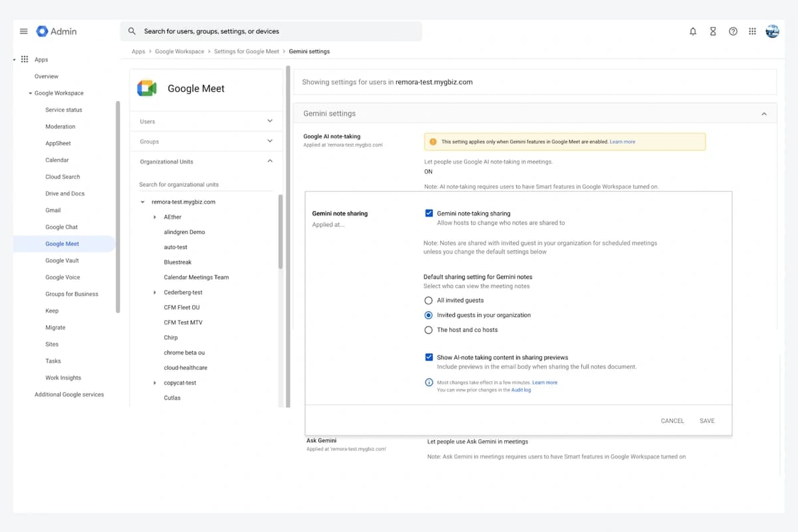The height and width of the screenshot is (532, 798).
Task: Go to Settings for Google Meet breadcrumb
Action: [247, 51]
